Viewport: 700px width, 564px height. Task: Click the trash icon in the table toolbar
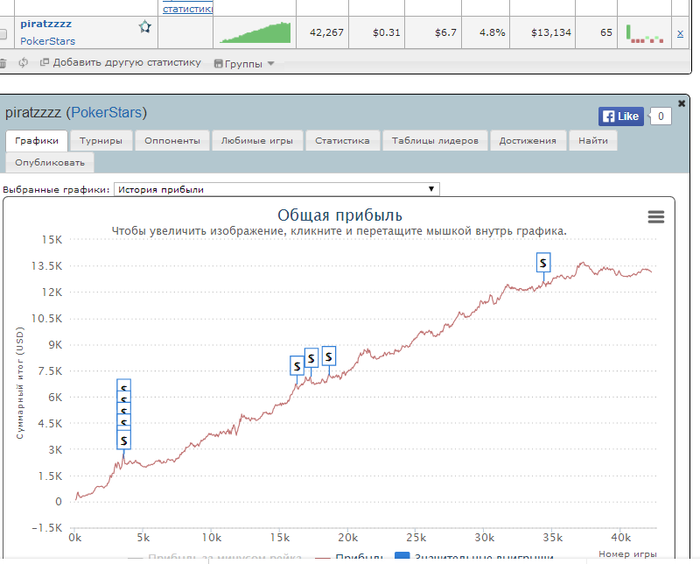click(x=3, y=63)
